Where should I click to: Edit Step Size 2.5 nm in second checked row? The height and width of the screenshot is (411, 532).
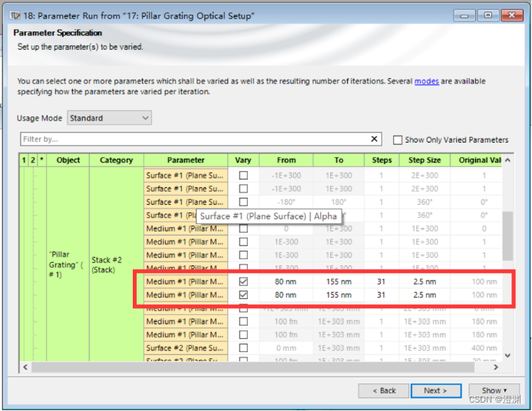(x=425, y=294)
